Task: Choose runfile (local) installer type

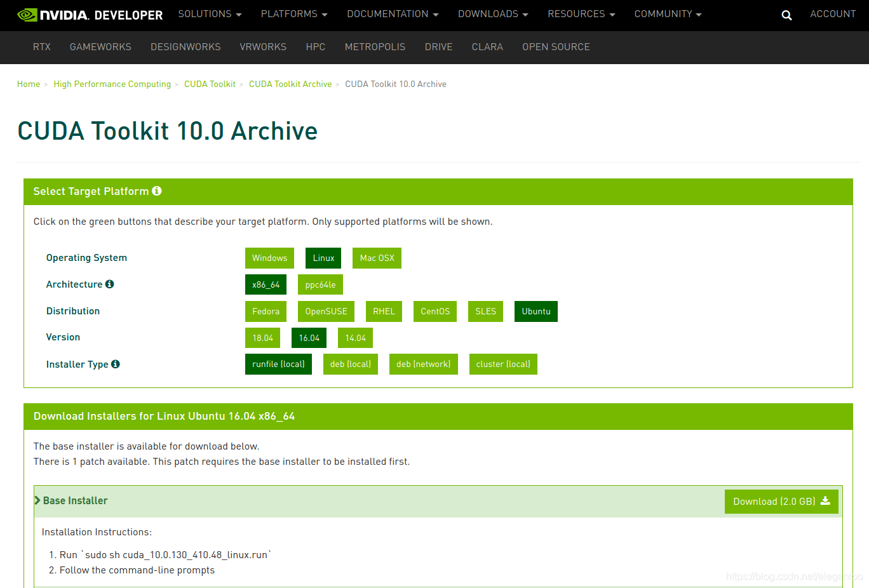Action: click(278, 364)
